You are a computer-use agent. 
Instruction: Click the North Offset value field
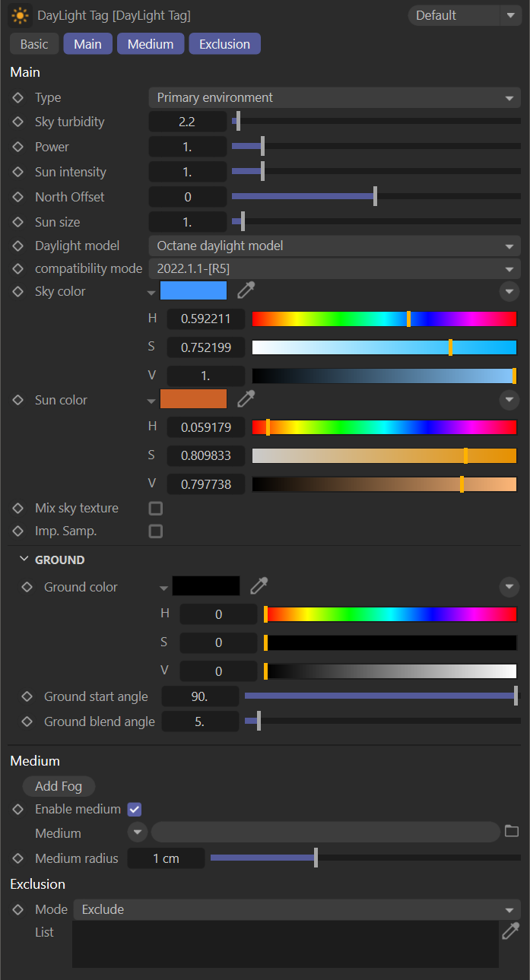187,197
